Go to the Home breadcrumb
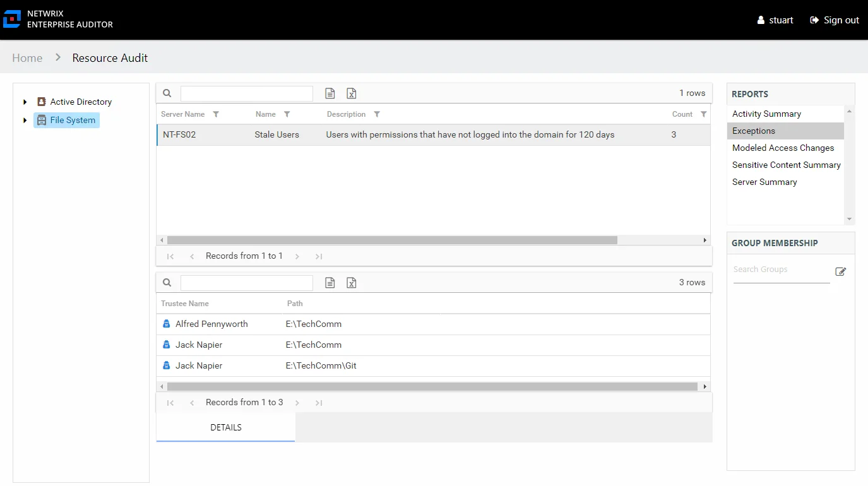 coord(27,58)
